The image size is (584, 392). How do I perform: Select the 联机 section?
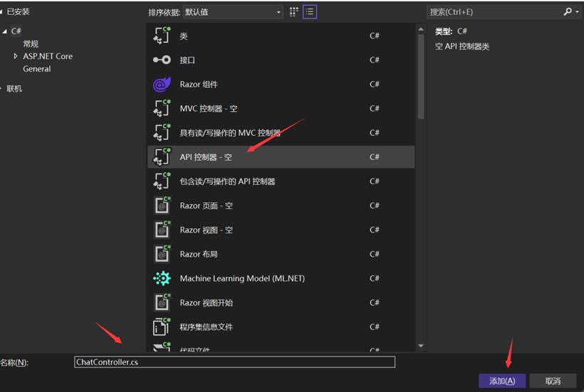pos(14,88)
